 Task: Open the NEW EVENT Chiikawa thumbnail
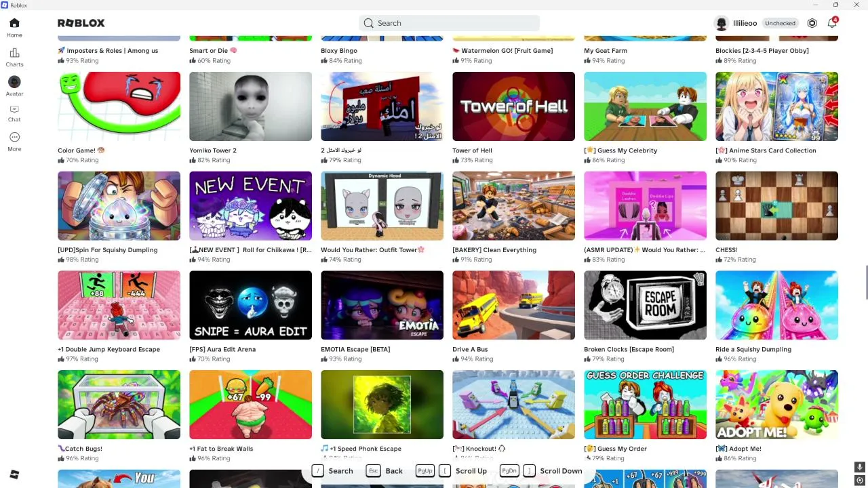click(250, 206)
